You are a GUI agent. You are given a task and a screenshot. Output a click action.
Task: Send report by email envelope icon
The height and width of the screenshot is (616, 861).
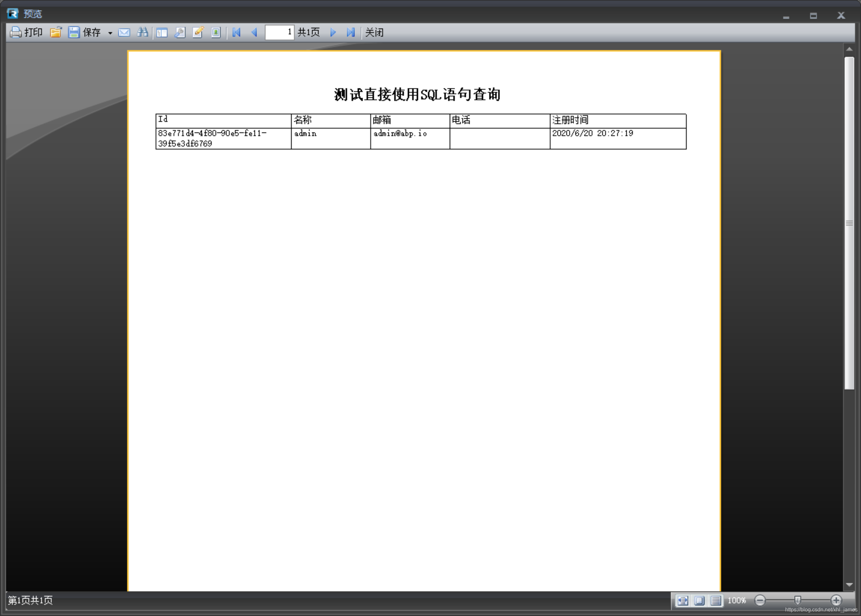124,33
